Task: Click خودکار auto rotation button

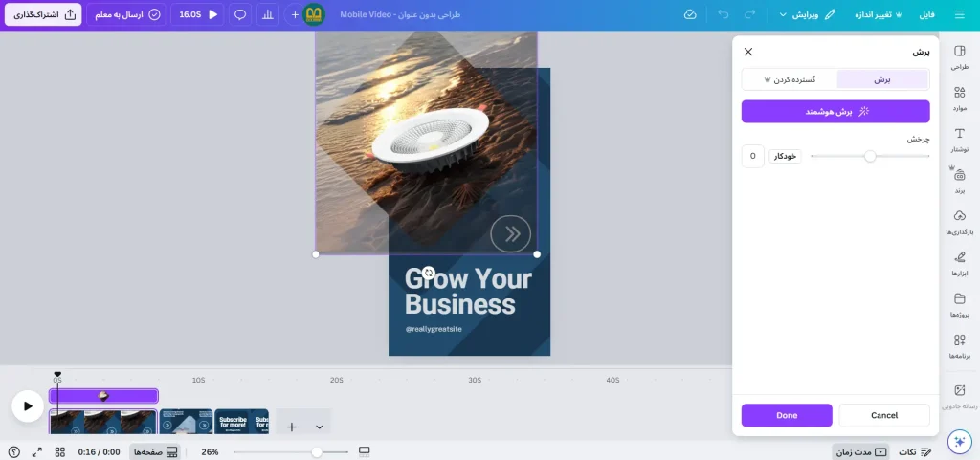Action: [x=785, y=156]
